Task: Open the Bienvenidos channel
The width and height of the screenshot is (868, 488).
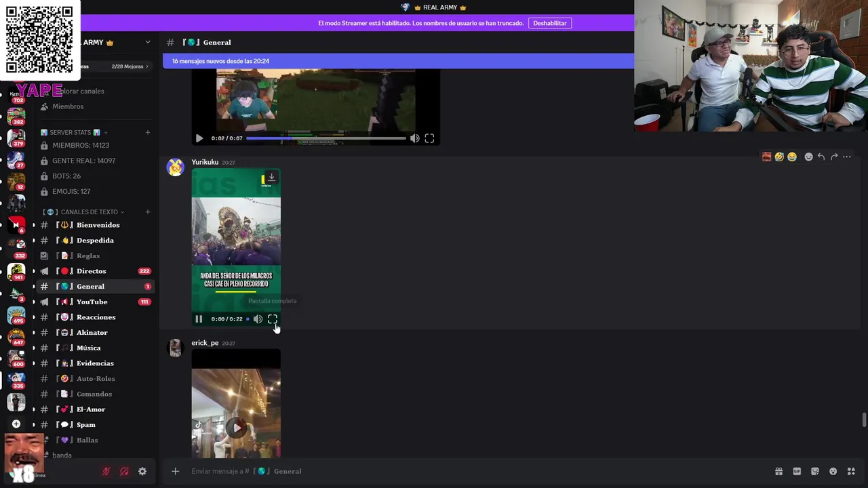Action: [95, 225]
